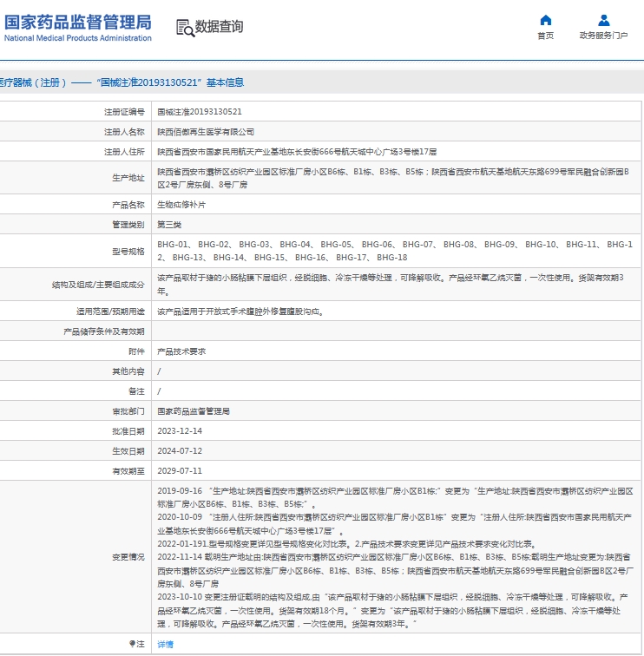Click expiry date 2029-07-11
This screenshot has width=644, height=656.
(x=180, y=470)
